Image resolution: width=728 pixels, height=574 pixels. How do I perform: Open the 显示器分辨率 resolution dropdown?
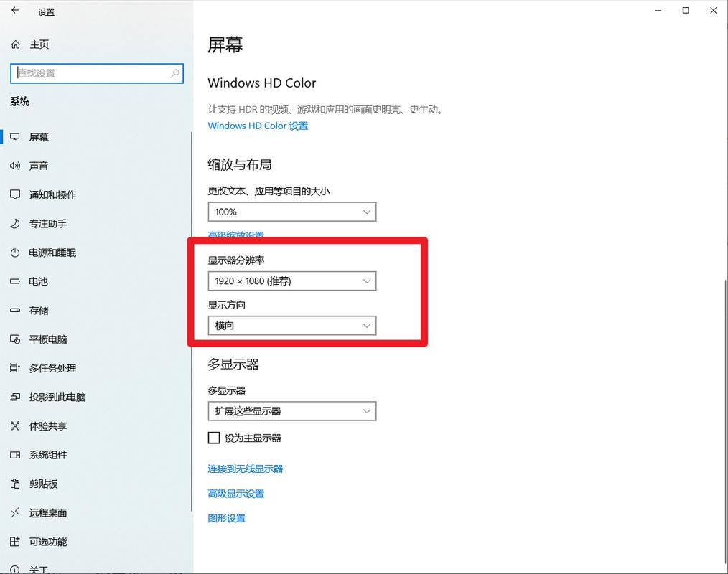292,281
